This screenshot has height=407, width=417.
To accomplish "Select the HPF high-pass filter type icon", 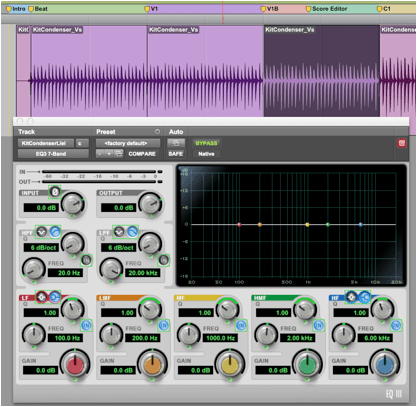I will (55, 232).
